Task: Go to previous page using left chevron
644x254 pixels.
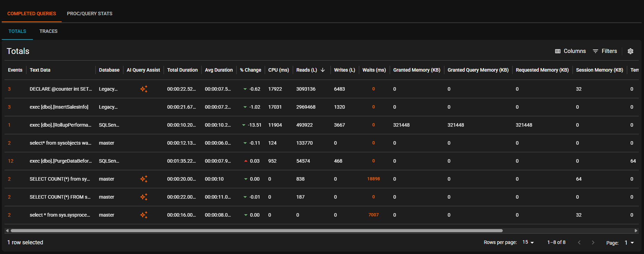Action: pos(579,243)
